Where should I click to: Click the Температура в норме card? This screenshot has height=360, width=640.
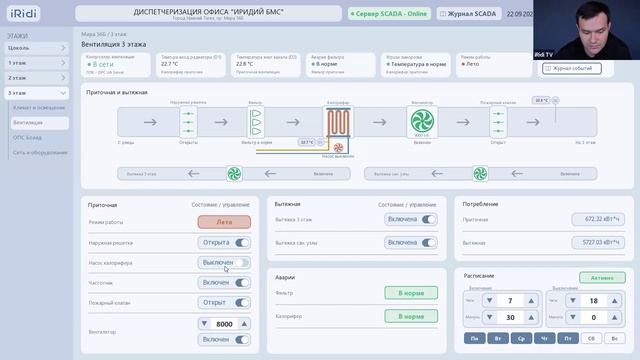416,64
